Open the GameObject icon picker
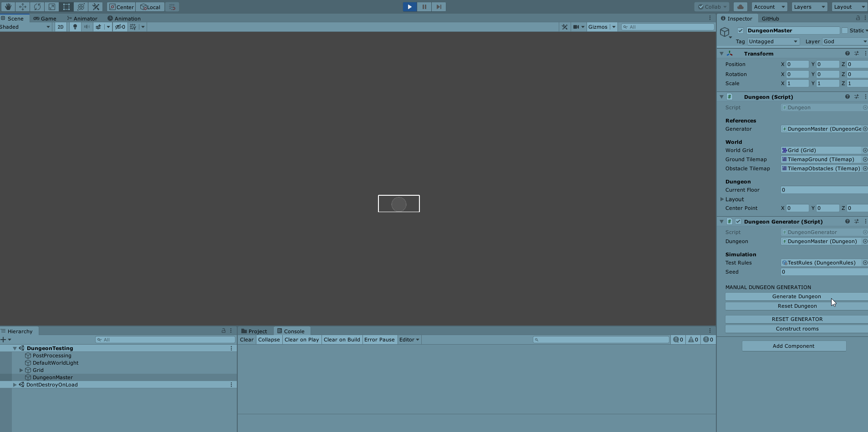 (725, 33)
